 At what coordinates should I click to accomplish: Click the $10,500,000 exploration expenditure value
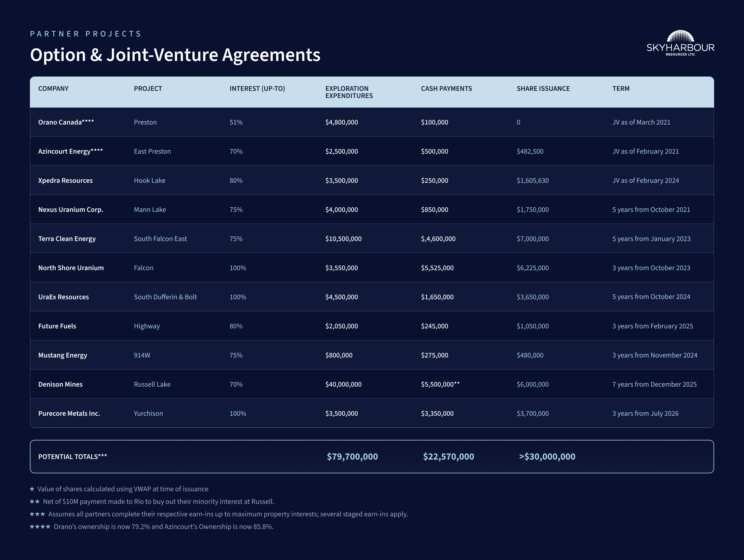point(343,239)
